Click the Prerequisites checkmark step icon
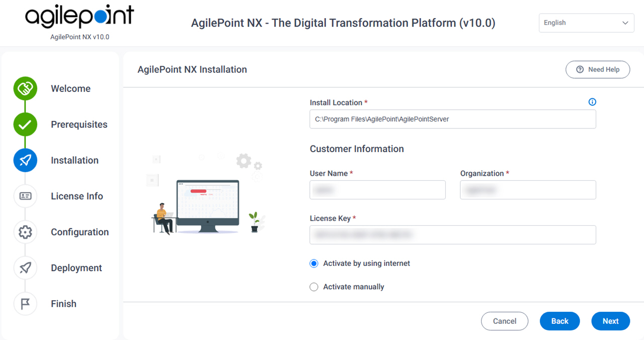The image size is (644, 340). coord(25,124)
